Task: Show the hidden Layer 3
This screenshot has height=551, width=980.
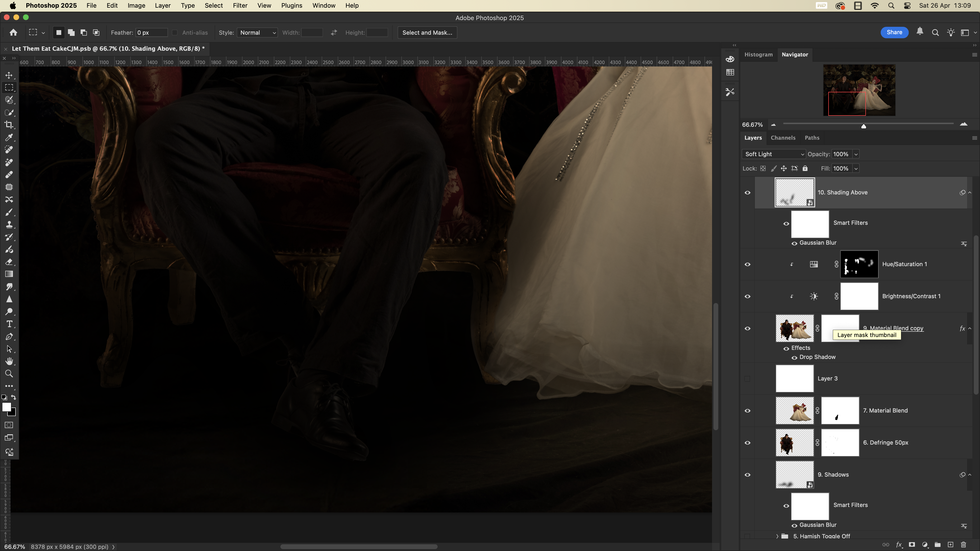Action: pos(747,379)
